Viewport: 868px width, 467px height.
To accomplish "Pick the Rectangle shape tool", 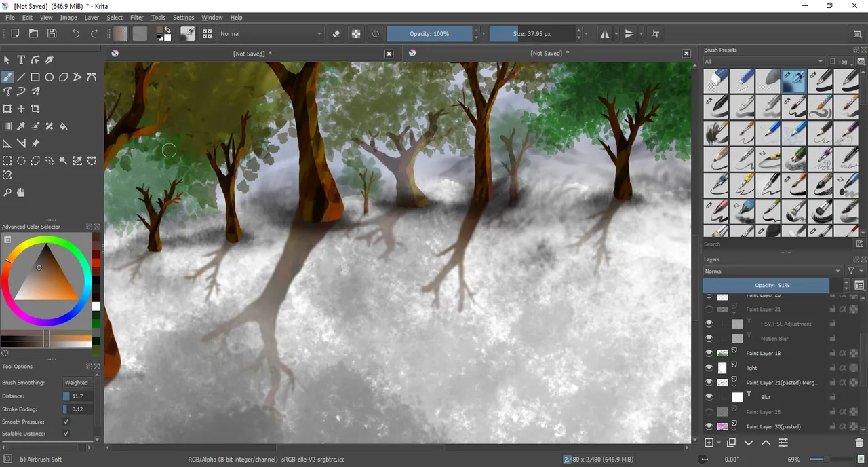I will 35,77.
